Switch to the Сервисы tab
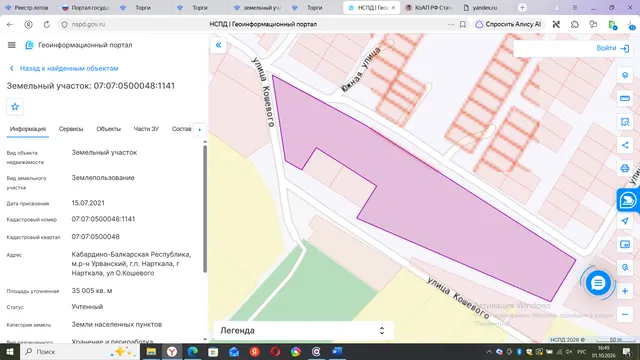This screenshot has height=360, width=640. point(71,129)
